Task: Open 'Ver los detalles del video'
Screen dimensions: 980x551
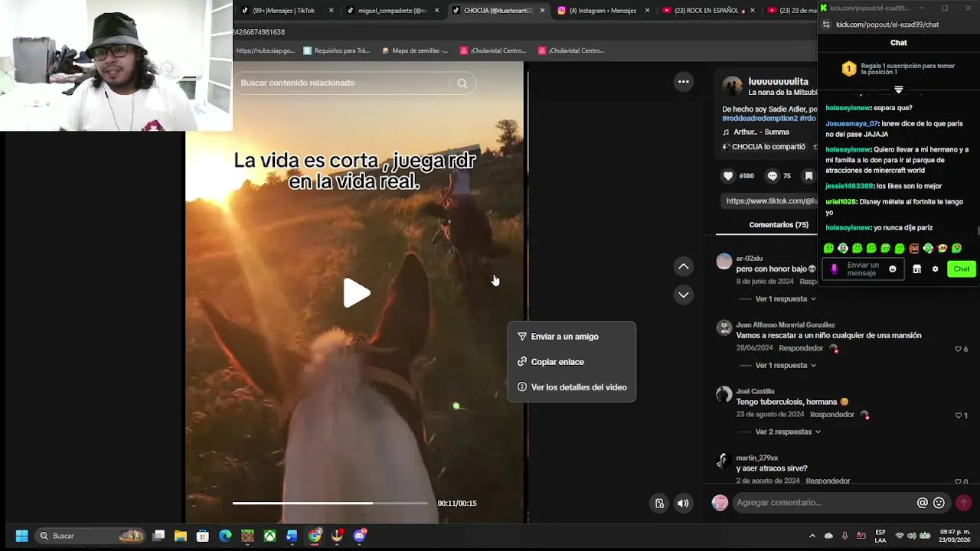Action: point(571,387)
